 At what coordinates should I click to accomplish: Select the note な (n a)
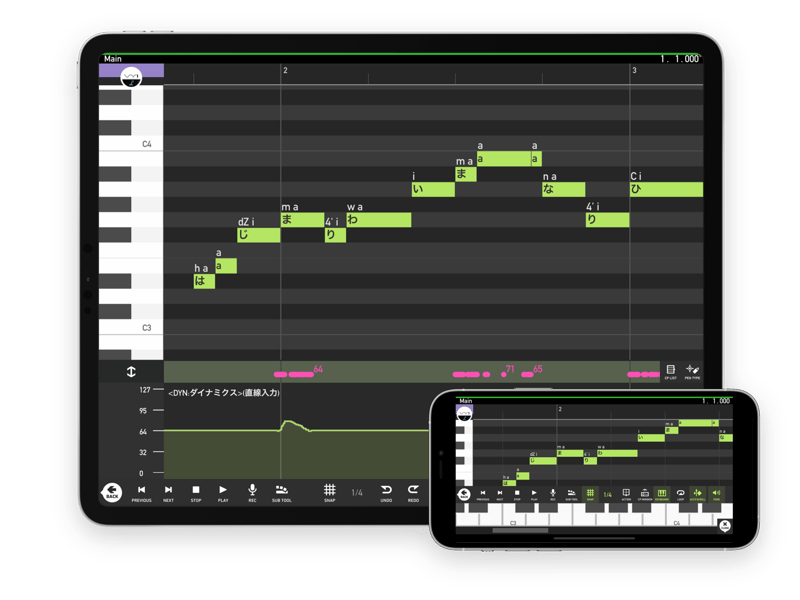point(563,189)
